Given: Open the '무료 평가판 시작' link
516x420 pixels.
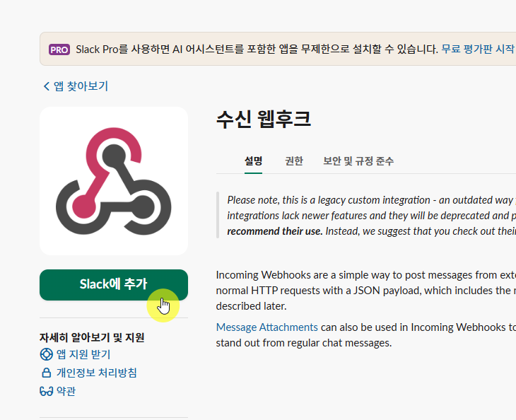Looking at the screenshot, I should tap(478, 49).
